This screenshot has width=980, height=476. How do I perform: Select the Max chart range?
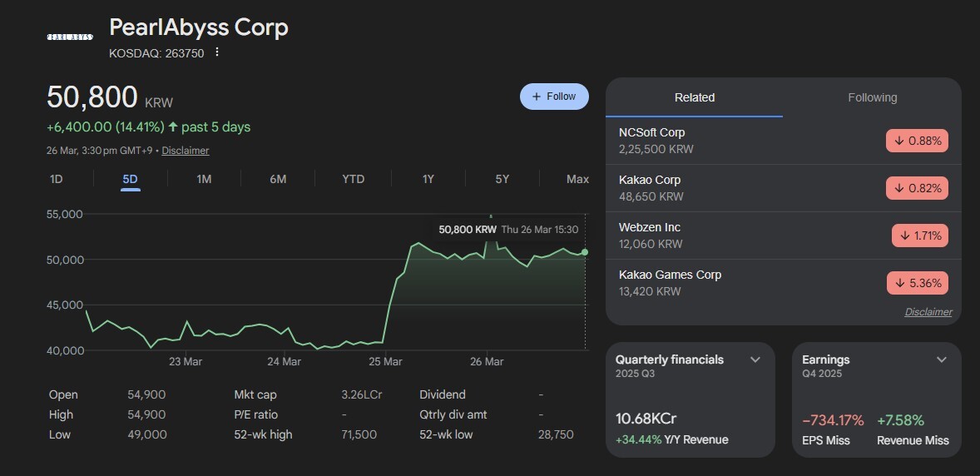(577, 179)
